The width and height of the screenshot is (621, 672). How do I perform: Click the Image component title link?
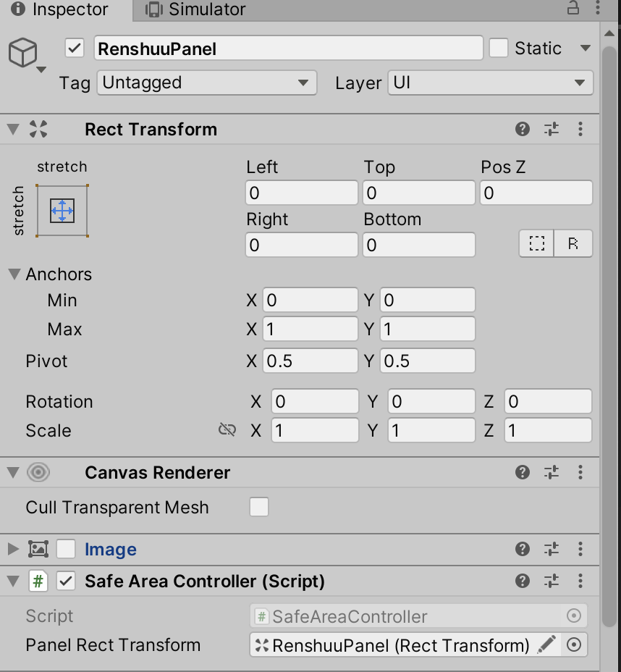click(x=110, y=549)
